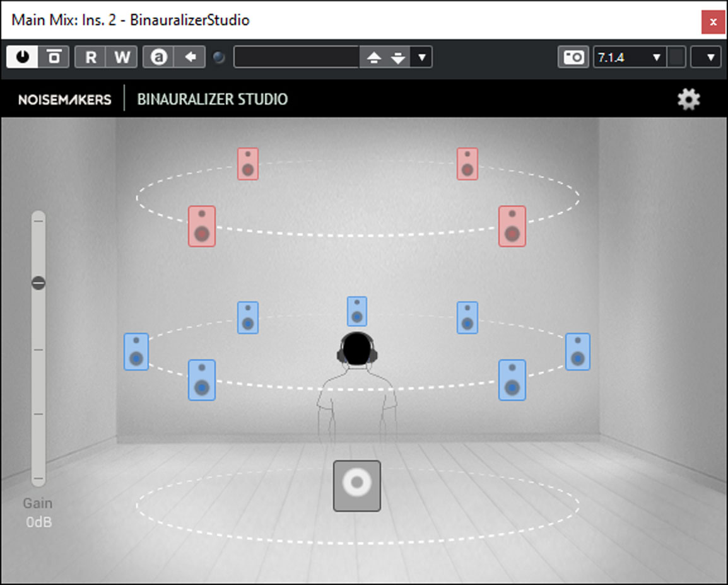728x585 pixels.
Task: Load the previous preset arrow
Action: pos(374,58)
